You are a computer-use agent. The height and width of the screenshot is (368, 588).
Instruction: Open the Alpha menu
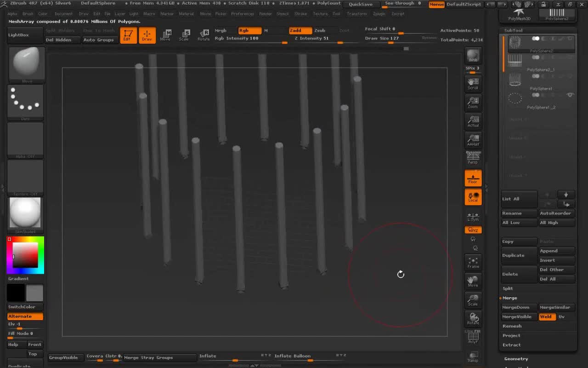[12, 14]
